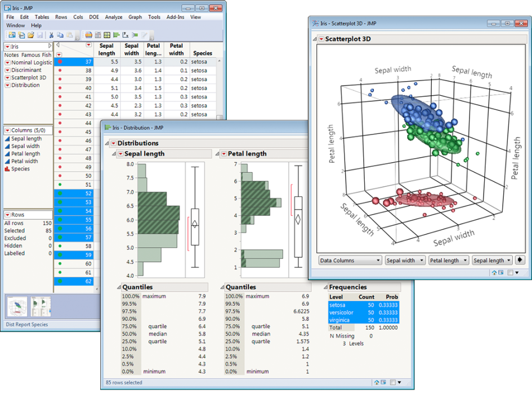Select the Petal width column header
This screenshot has width=532, height=411.
pos(176,50)
